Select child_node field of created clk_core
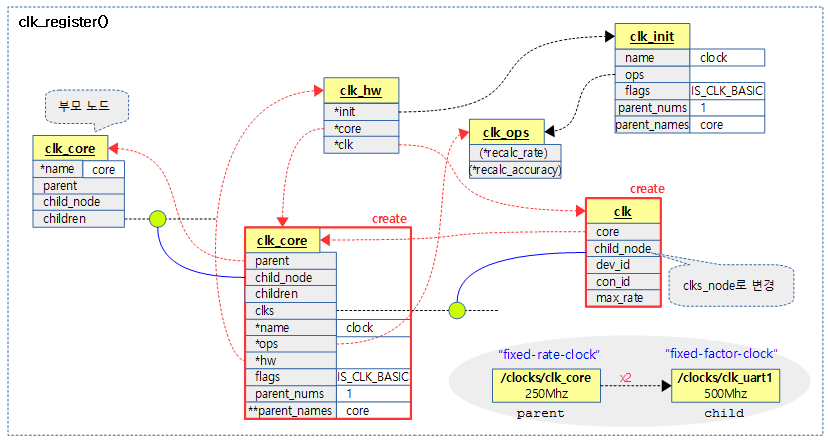Image resolution: width=830 pixels, height=442 pixels. [x=291, y=277]
